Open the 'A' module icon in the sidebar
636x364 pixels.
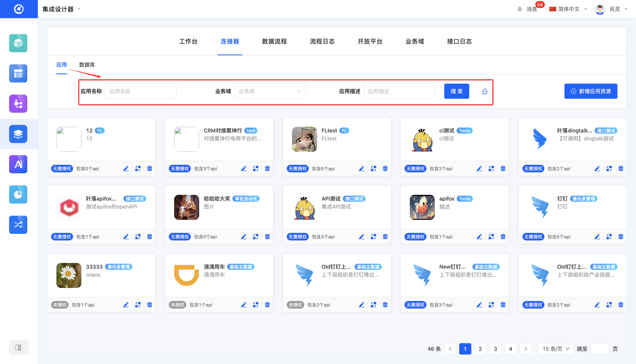click(x=18, y=164)
